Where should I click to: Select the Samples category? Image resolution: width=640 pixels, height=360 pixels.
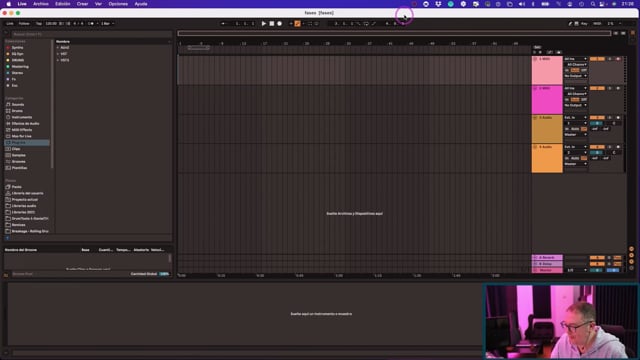(18, 155)
